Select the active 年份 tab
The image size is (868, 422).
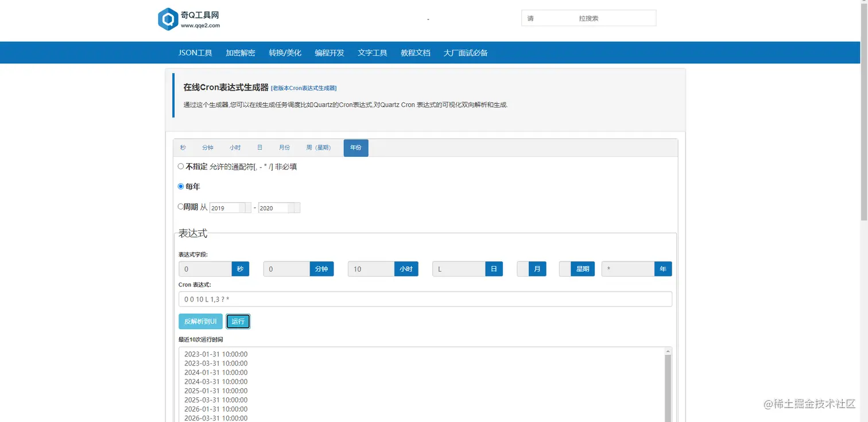click(x=356, y=148)
